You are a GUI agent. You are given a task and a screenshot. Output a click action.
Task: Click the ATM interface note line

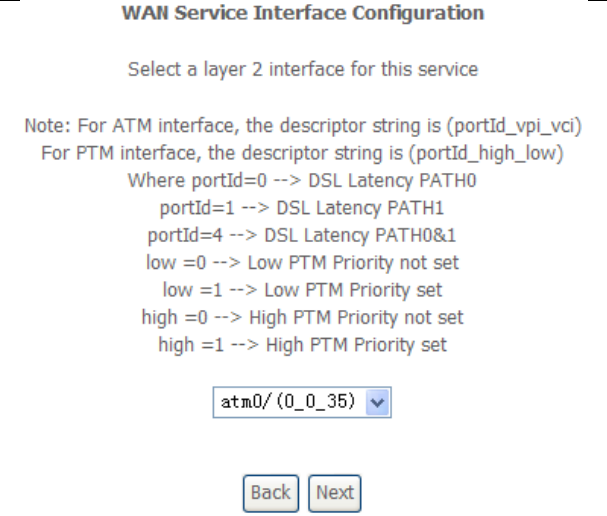click(x=302, y=130)
